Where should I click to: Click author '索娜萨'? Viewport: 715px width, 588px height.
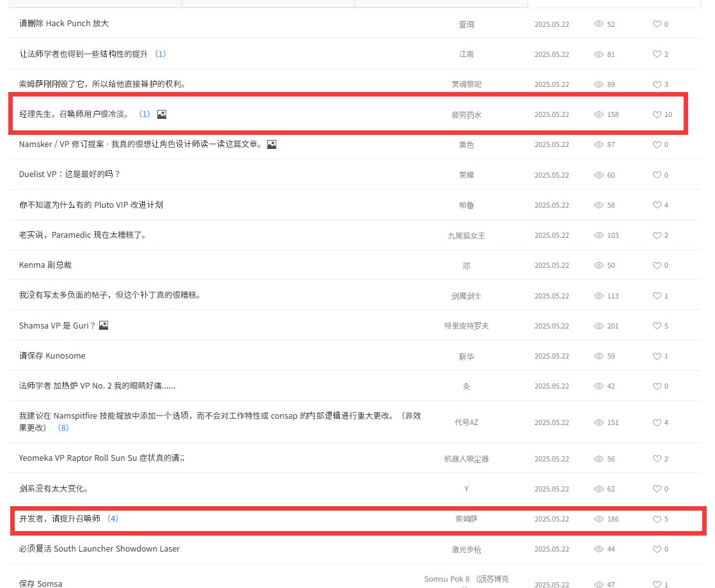pos(466,519)
